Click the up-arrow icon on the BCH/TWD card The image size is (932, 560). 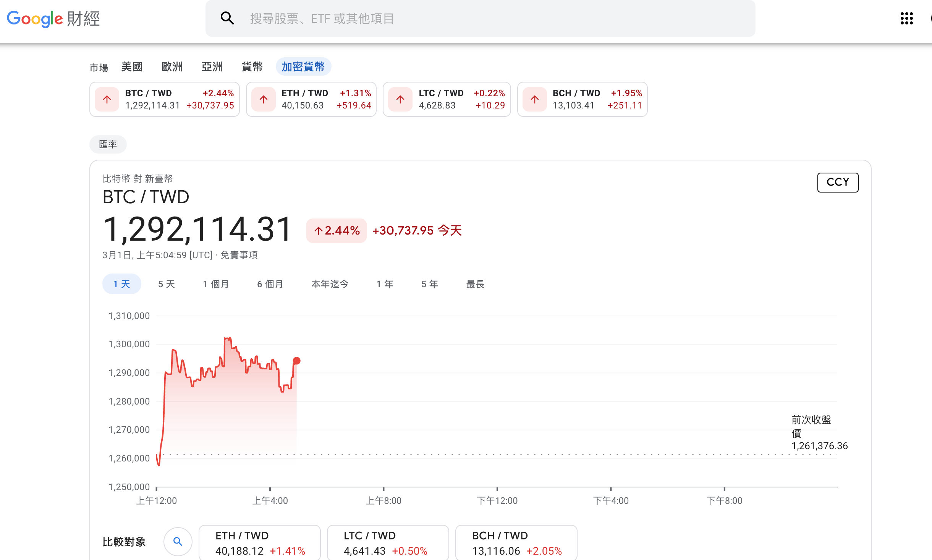(x=535, y=99)
